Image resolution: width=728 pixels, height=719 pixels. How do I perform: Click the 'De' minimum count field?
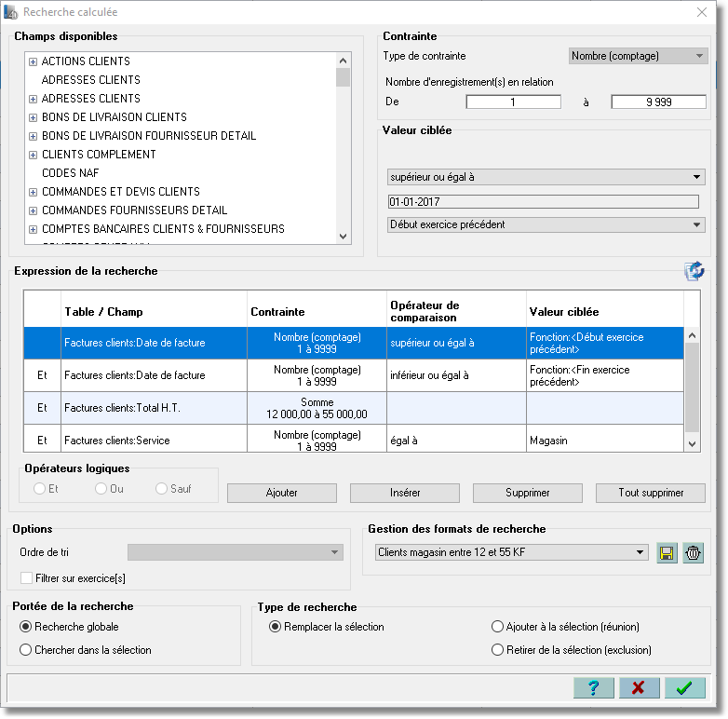click(514, 102)
